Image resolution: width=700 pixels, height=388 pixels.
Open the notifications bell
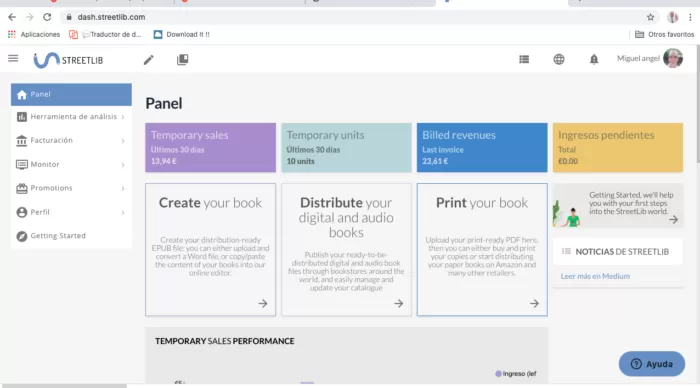(594, 59)
